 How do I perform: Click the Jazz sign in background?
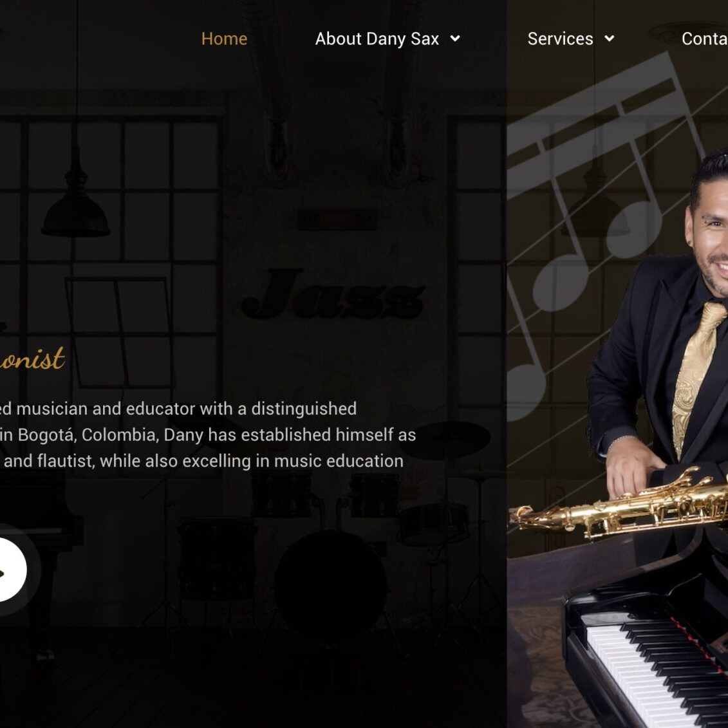[x=333, y=294]
